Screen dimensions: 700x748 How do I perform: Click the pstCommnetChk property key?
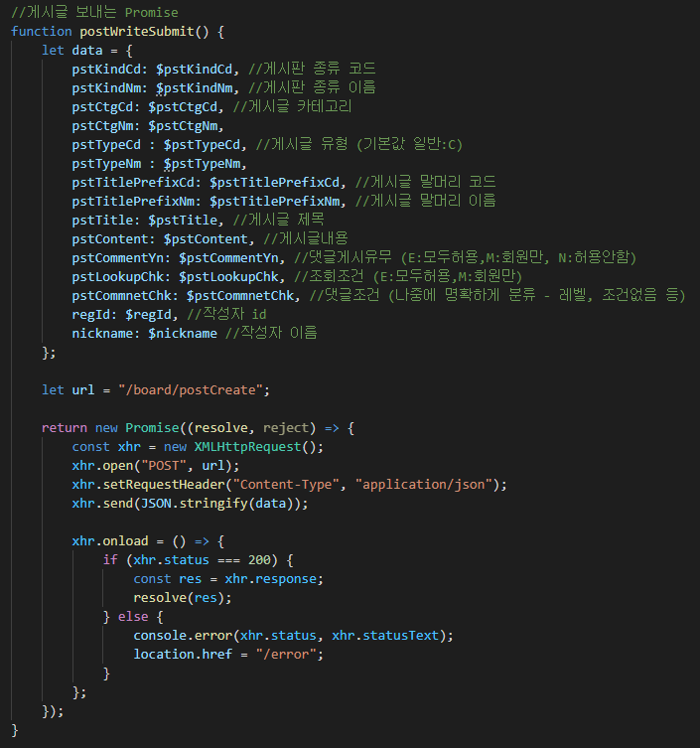point(121,296)
